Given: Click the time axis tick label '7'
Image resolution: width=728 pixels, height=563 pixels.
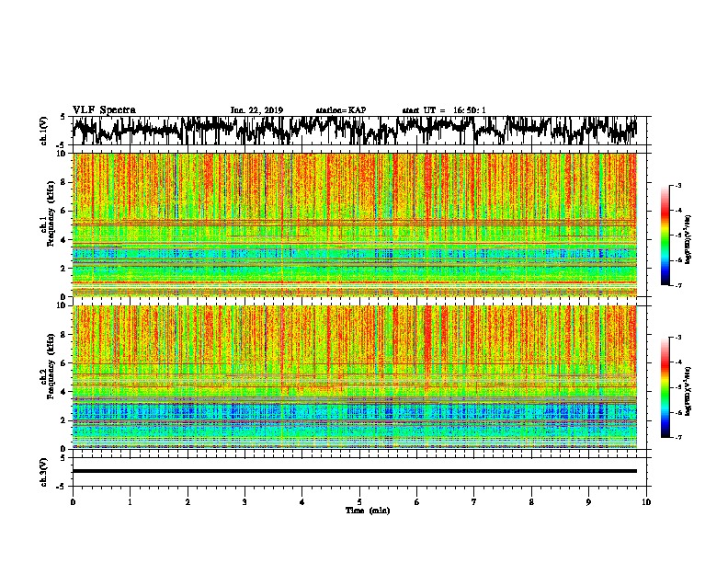Looking at the screenshot, I should pos(474,502).
